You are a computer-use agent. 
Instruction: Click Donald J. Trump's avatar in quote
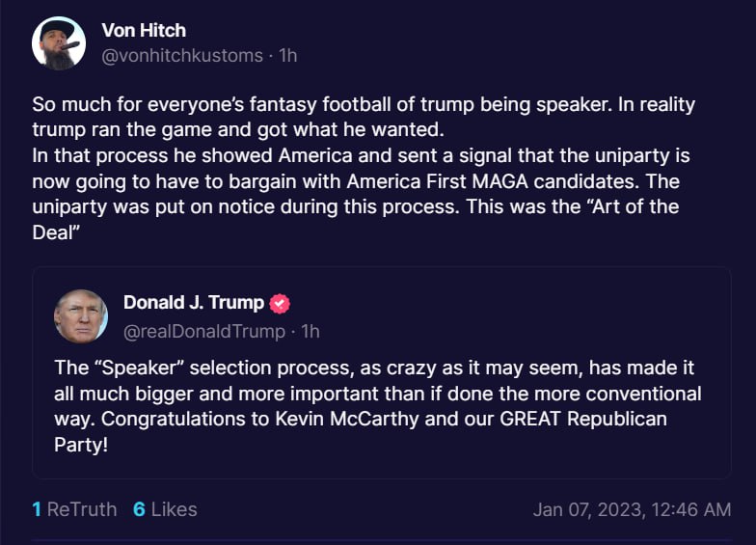81,316
